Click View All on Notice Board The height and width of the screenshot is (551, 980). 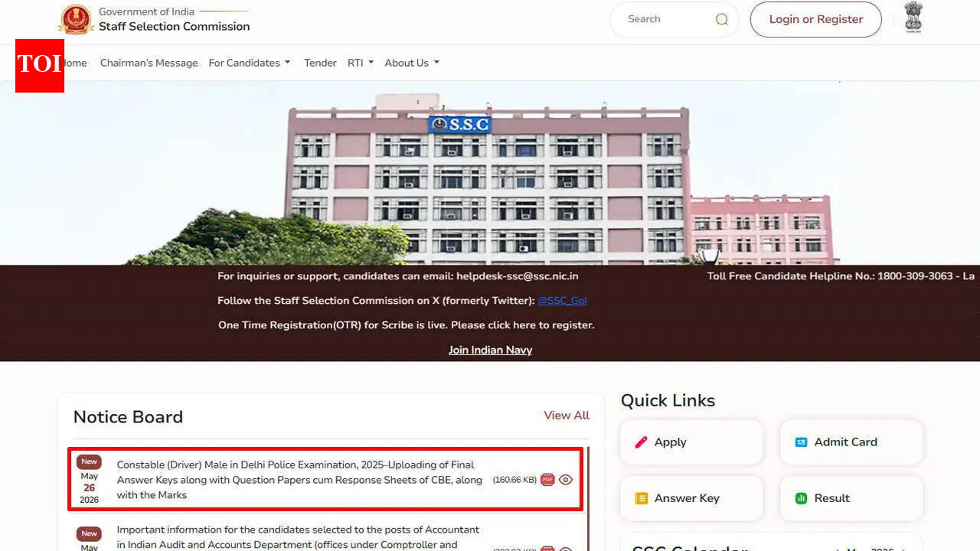[x=567, y=416]
